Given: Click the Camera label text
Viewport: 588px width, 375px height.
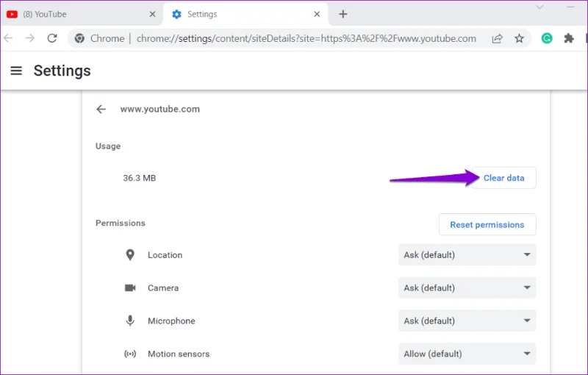Looking at the screenshot, I should (163, 288).
